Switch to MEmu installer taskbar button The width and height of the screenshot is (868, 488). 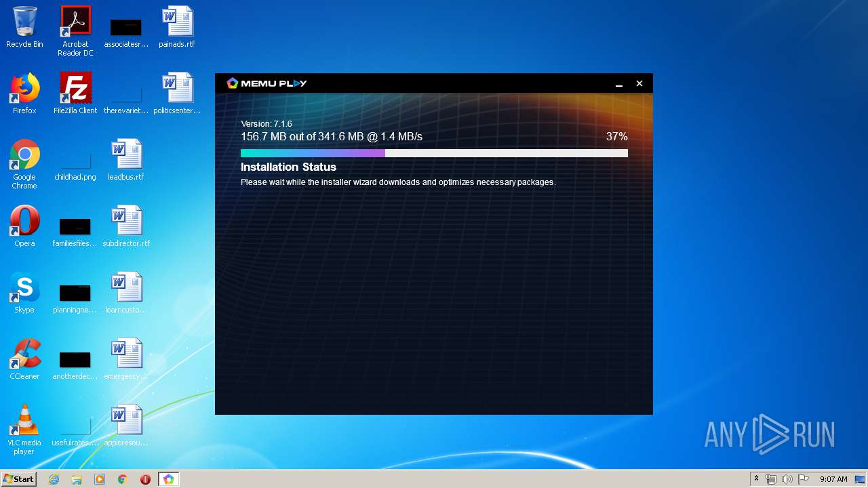[x=168, y=479]
